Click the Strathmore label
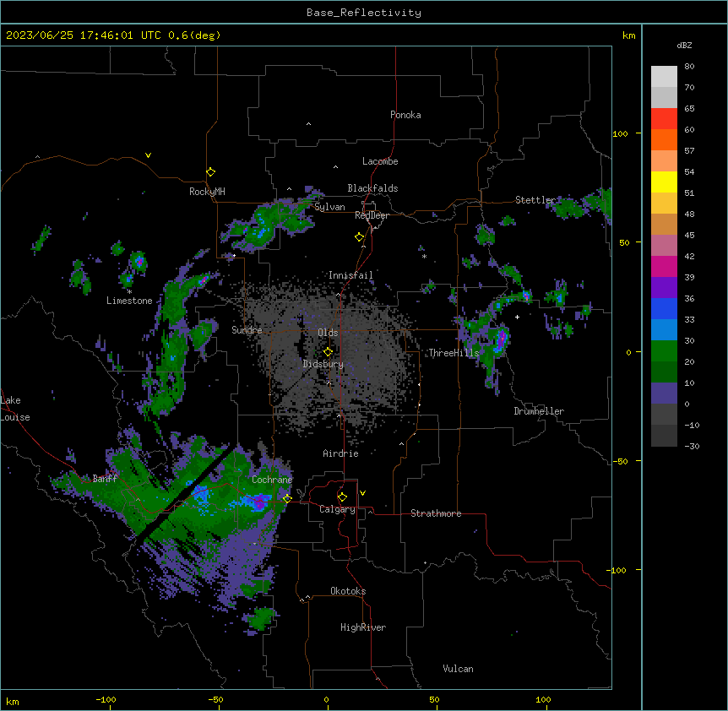The height and width of the screenshot is (711, 728). [x=436, y=513]
